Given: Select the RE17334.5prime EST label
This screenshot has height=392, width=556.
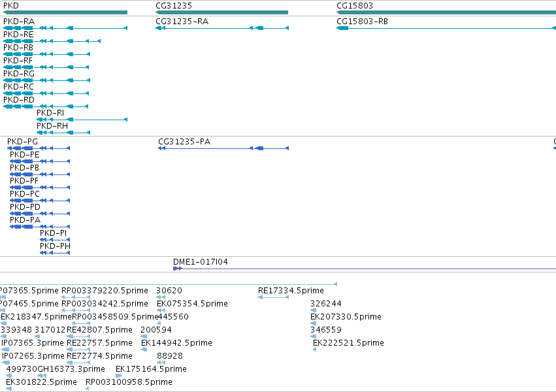Looking at the screenshot, I should coord(291,291).
